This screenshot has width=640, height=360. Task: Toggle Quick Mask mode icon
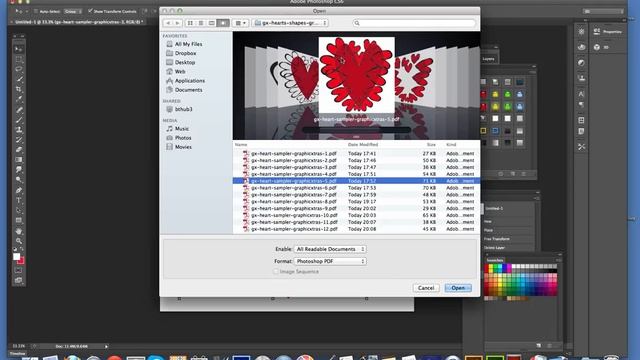click(x=19, y=270)
